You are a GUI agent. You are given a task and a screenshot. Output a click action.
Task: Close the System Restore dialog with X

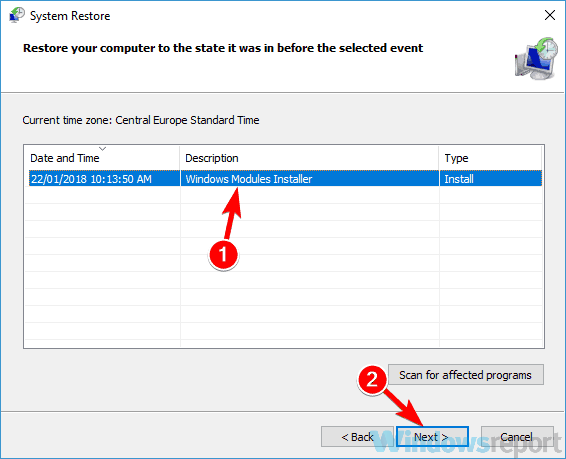[x=549, y=15]
